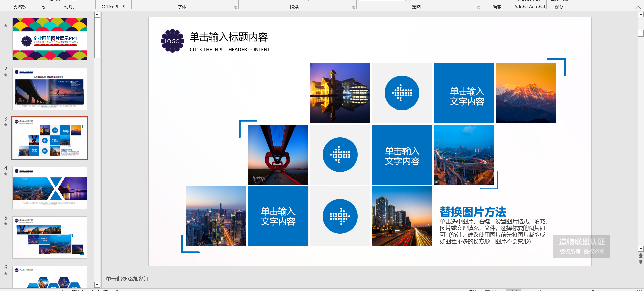Screen dimensions: 644x291
Task: Select the bottom-row blue circle arrow icon
Action: click(x=340, y=216)
